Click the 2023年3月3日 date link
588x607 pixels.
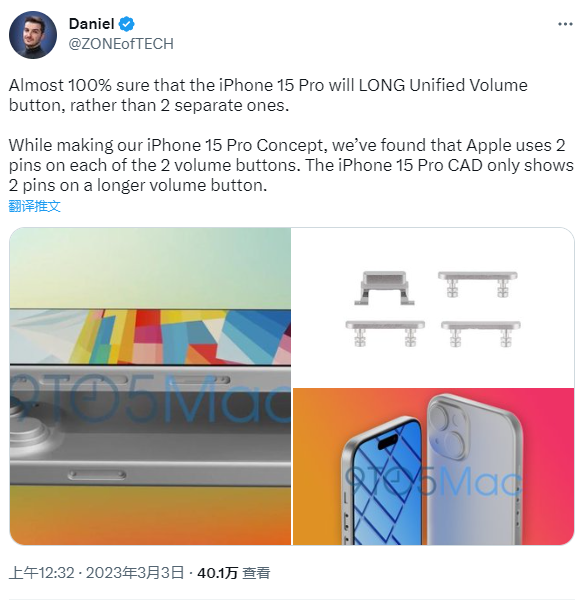tap(134, 573)
